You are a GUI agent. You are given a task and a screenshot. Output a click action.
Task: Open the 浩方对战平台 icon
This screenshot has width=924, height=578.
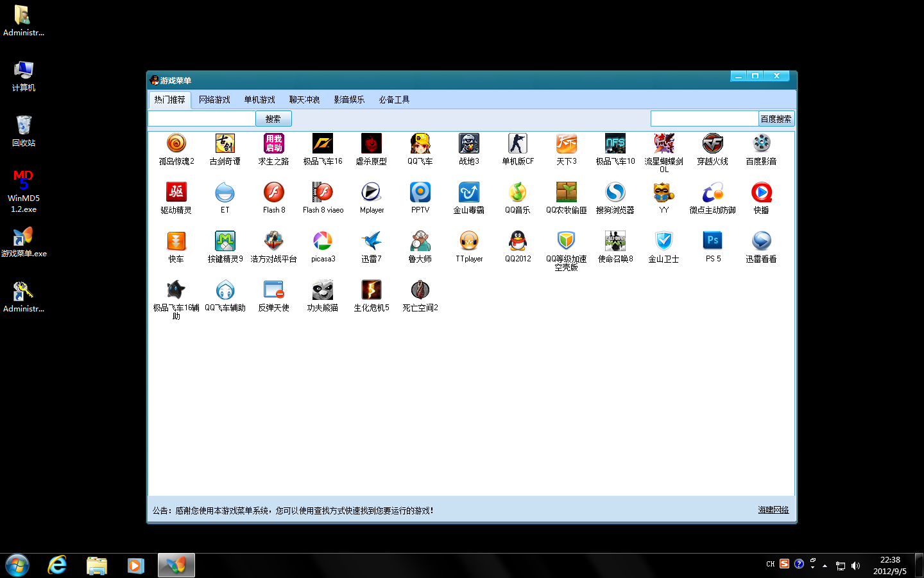pos(274,241)
